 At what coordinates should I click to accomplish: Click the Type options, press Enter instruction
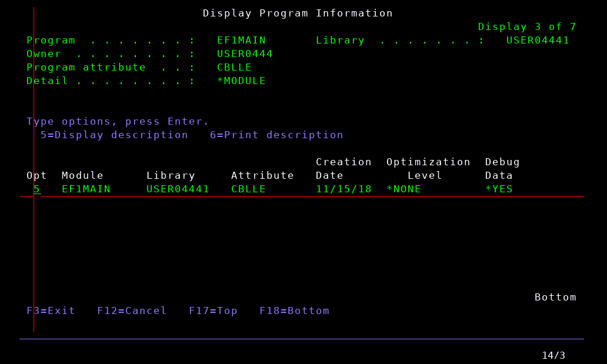118,122
